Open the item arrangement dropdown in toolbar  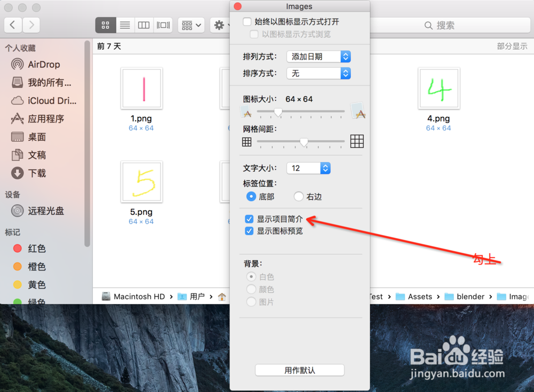pyautogui.click(x=191, y=25)
